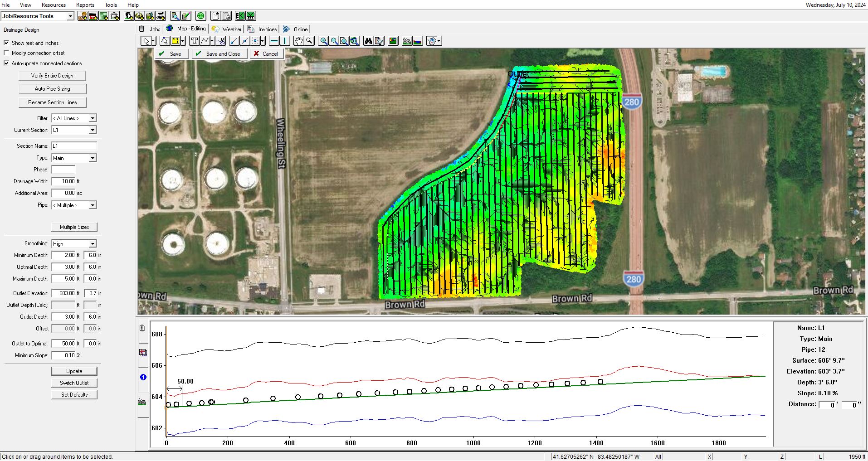Click the 'Multiple Sizes' button

(x=74, y=227)
